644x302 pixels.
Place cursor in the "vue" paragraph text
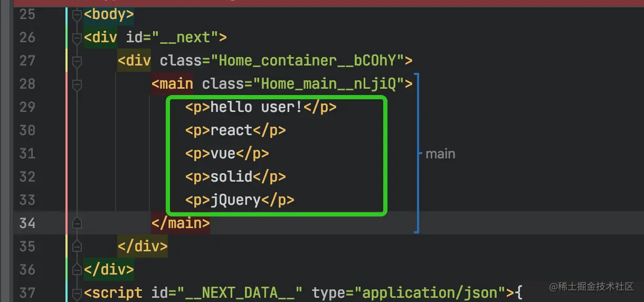tap(223, 154)
